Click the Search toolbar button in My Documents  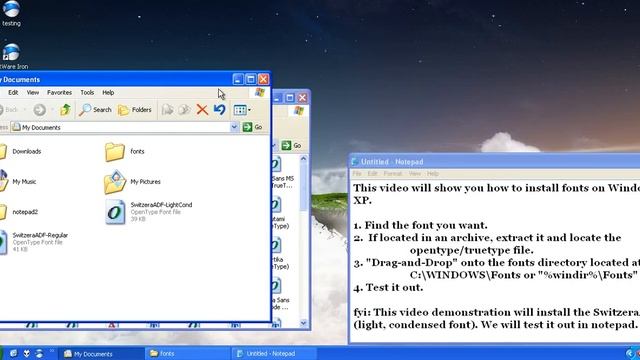pyautogui.click(x=96, y=109)
